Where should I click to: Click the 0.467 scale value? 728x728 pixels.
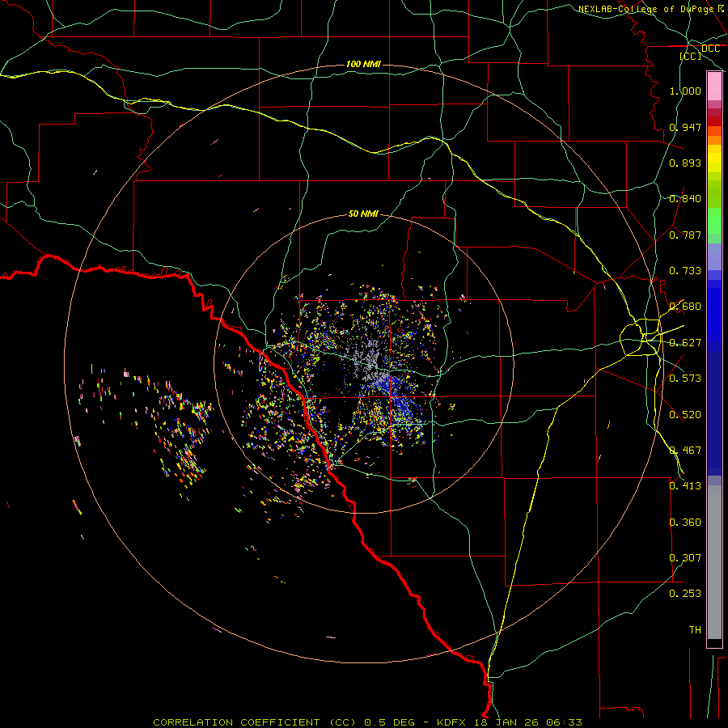tap(685, 451)
